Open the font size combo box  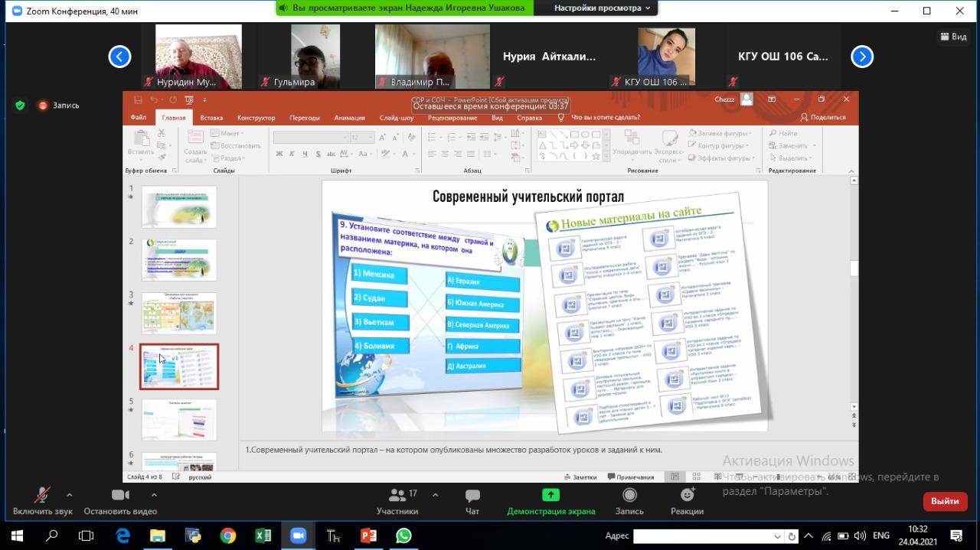click(362, 138)
